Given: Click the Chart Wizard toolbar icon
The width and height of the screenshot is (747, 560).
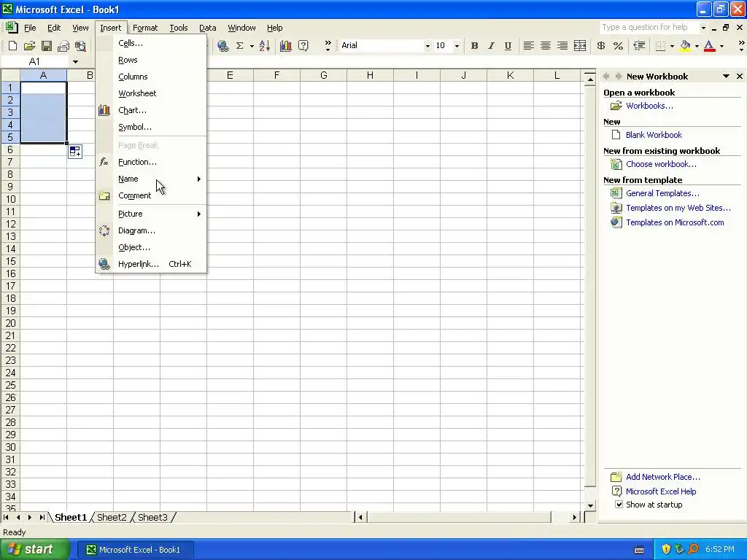Looking at the screenshot, I should pyautogui.click(x=286, y=46).
